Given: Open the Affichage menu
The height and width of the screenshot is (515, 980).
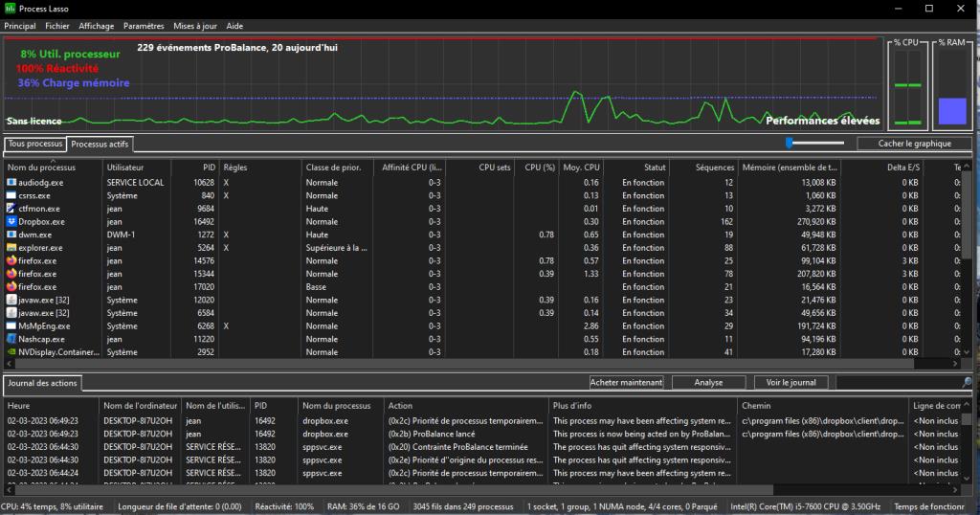Looking at the screenshot, I should click(x=97, y=26).
